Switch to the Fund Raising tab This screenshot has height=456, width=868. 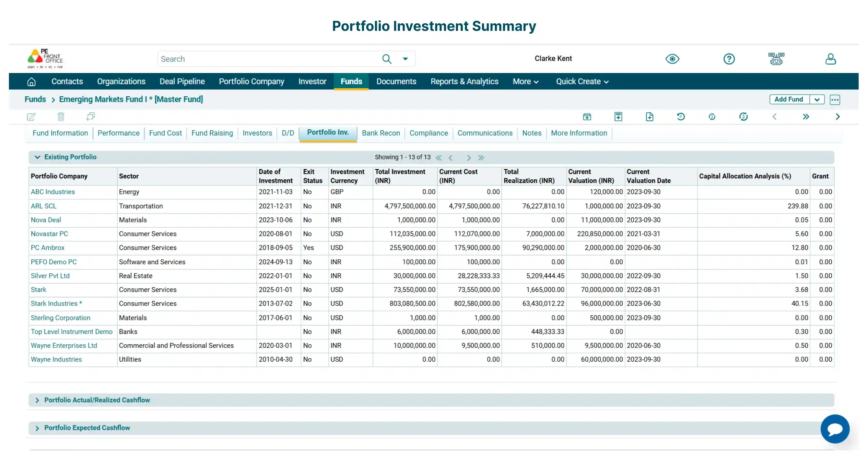coord(212,133)
